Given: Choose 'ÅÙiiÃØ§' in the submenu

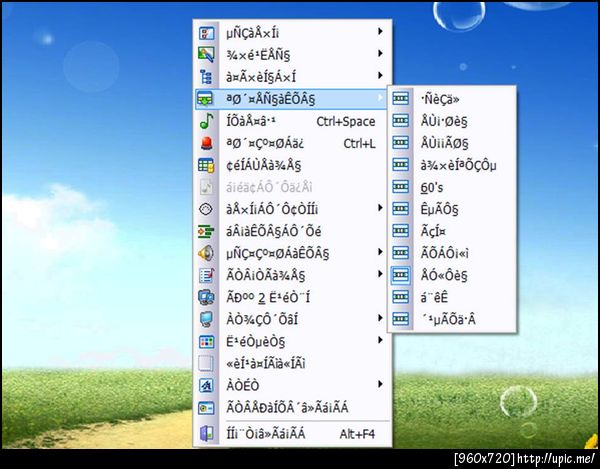Looking at the screenshot, I should click(x=444, y=143).
